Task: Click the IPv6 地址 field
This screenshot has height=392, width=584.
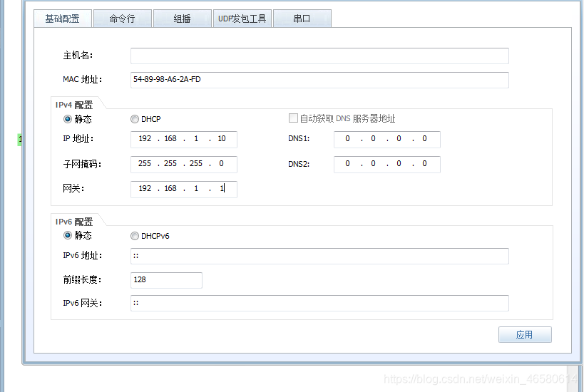Action: [319, 256]
